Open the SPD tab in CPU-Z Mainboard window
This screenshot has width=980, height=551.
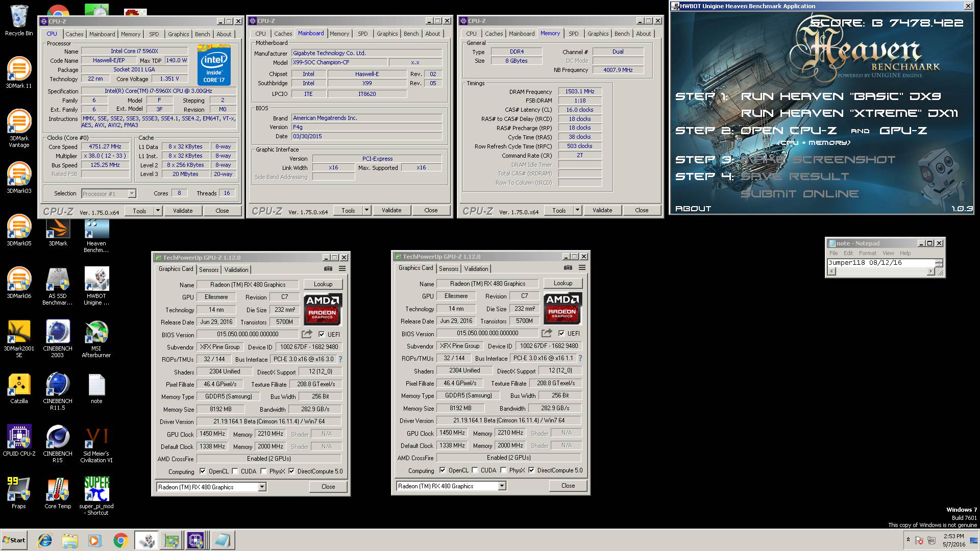click(363, 34)
